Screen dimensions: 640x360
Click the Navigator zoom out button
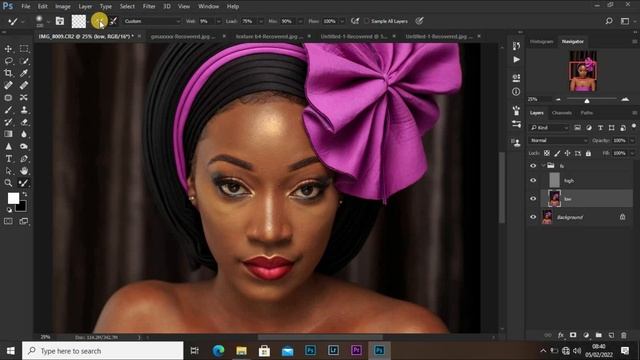point(558,99)
